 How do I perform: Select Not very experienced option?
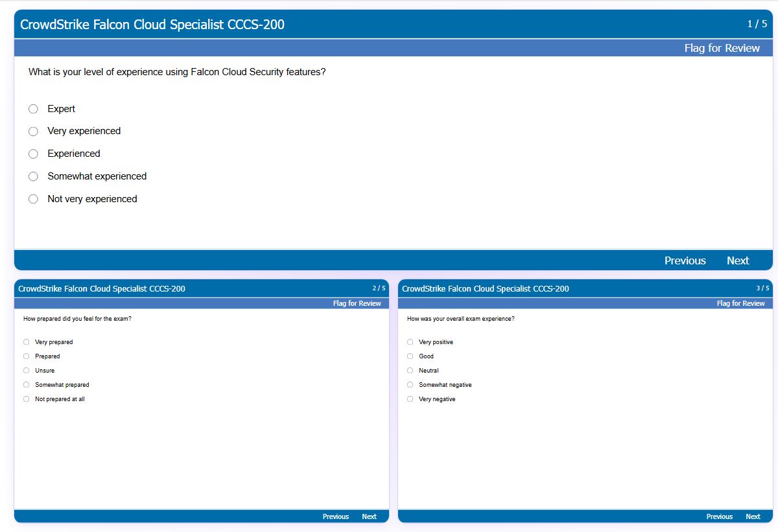[33, 200]
